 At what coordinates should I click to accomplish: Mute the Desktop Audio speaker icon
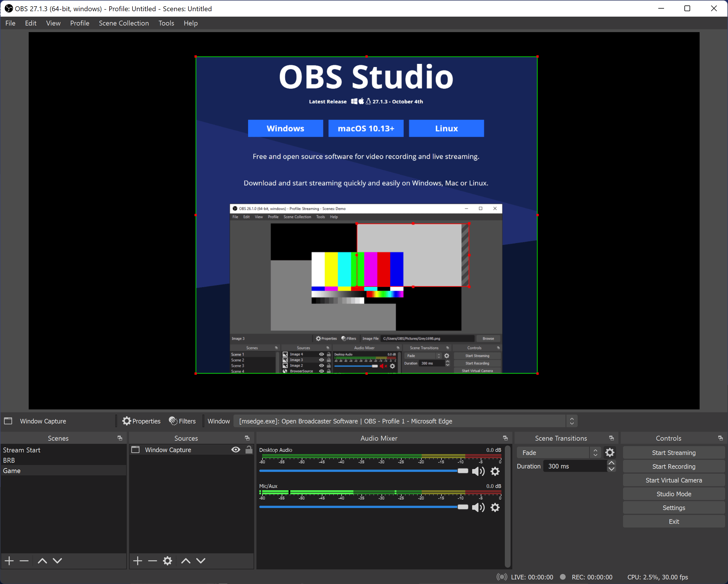478,471
